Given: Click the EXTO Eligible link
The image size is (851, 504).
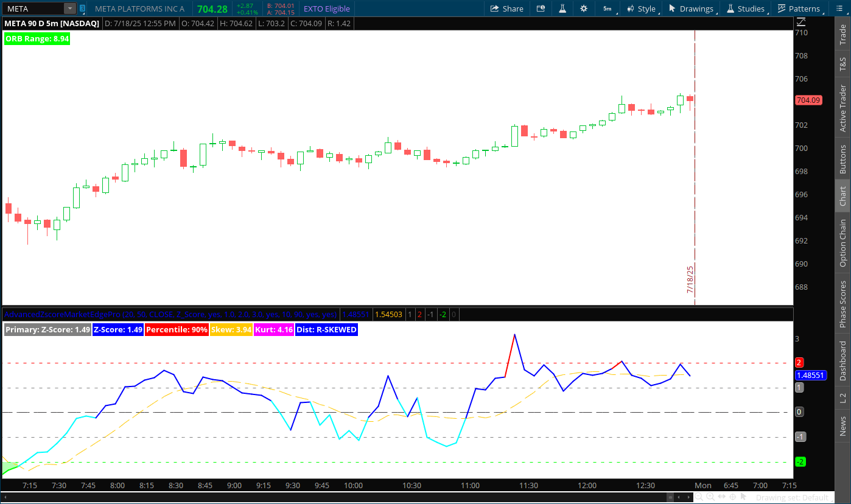Looking at the screenshot, I should coord(327,9).
